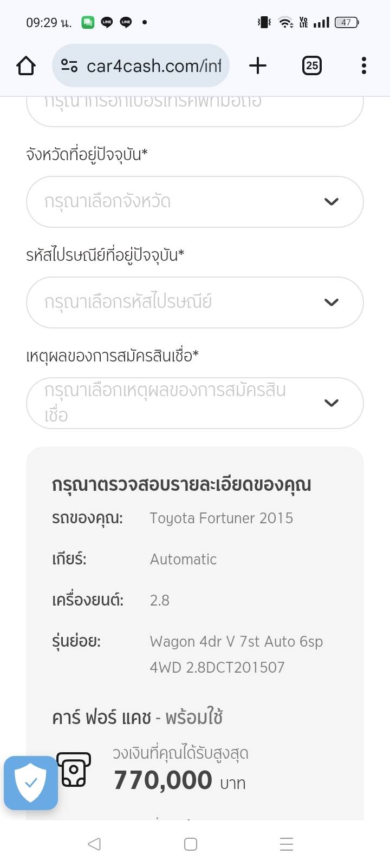Tap the cash loan amount icon
Screen dimensions: 390x868
coord(74,769)
